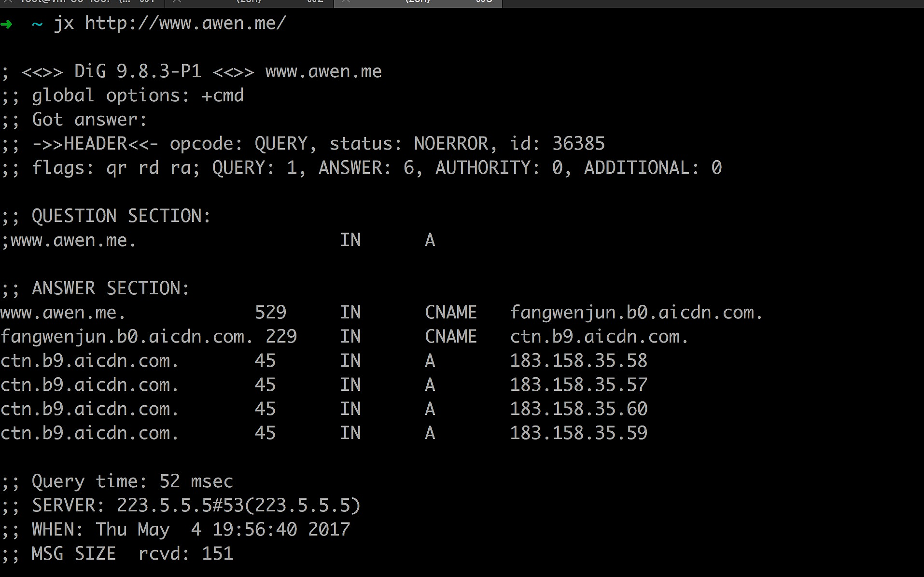Viewport: 924px width, 577px height.
Task: Close the first root@ terminal tab
Action: tap(7, 2)
